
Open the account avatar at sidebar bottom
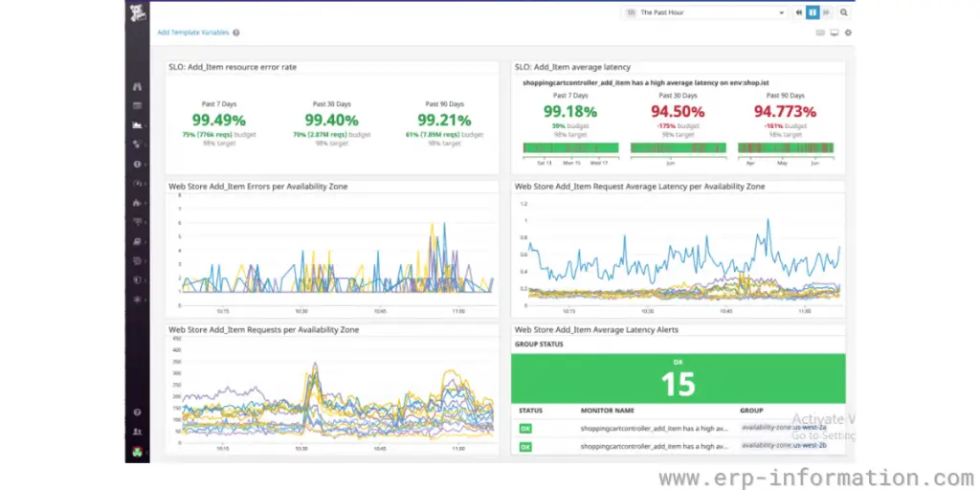pos(138,452)
